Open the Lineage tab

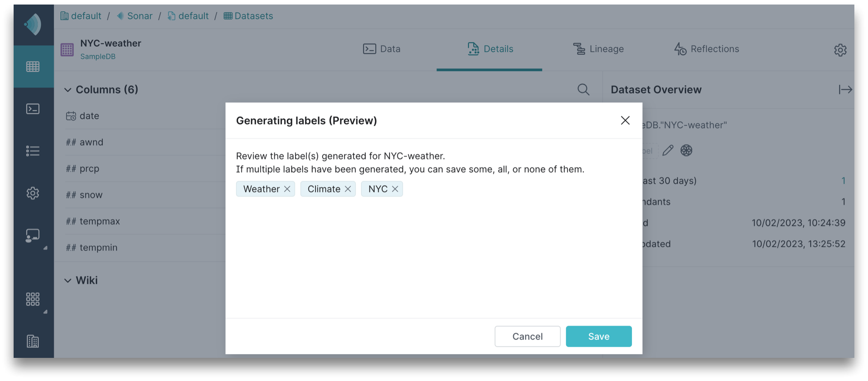pyautogui.click(x=598, y=49)
